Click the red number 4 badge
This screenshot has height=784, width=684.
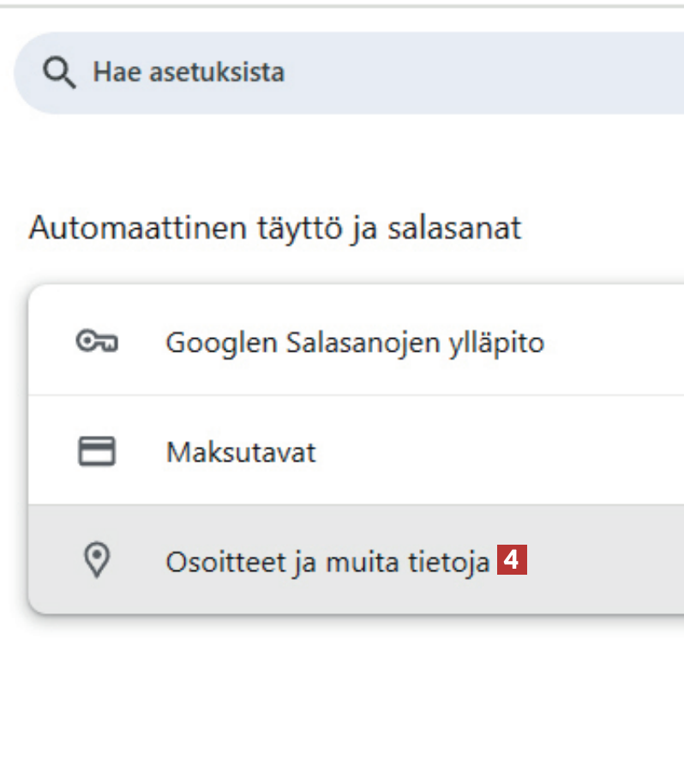tap(512, 561)
